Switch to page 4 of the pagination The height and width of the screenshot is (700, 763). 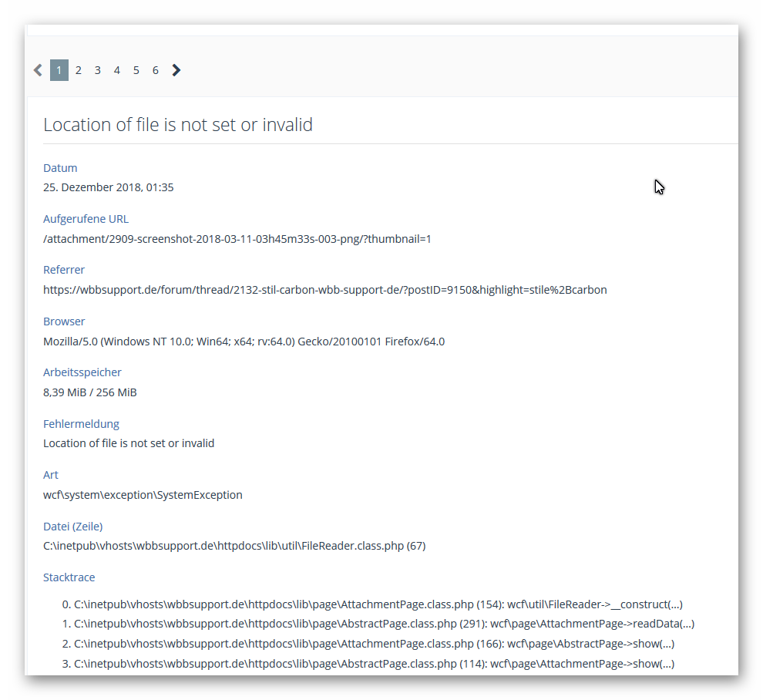(117, 70)
